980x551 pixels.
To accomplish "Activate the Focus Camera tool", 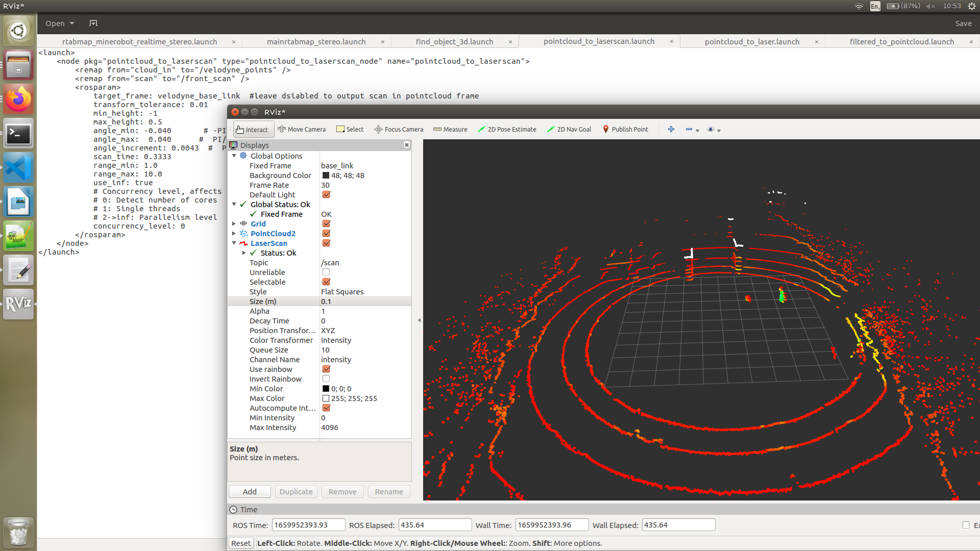I will pos(399,130).
